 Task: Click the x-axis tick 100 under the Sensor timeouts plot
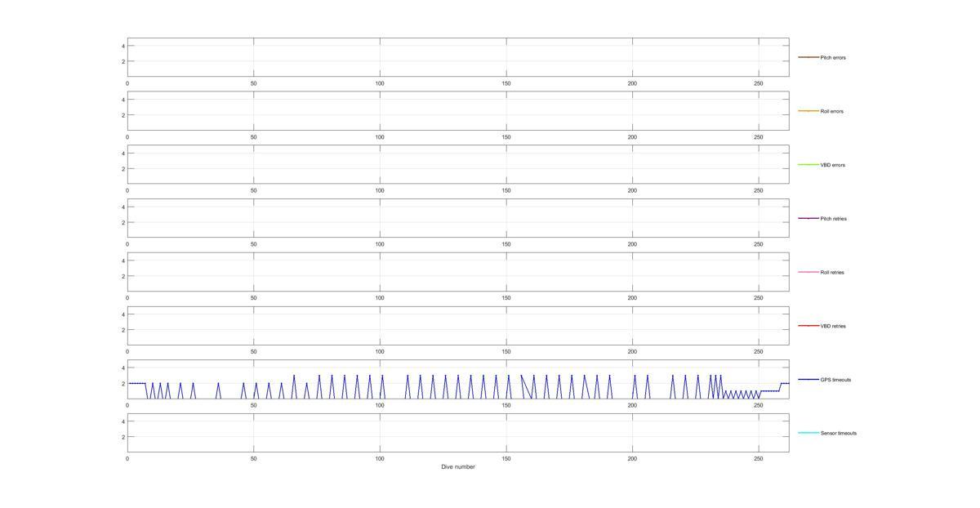(380, 459)
